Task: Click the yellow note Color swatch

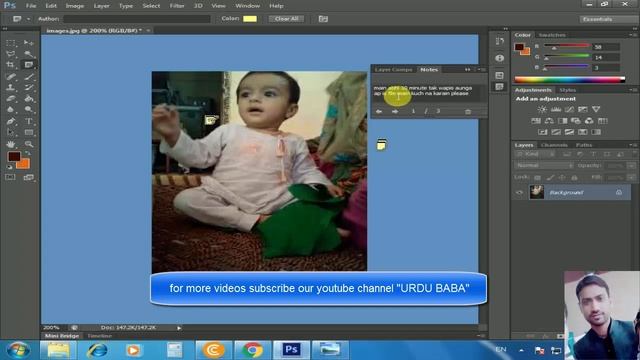Action: pos(250,19)
